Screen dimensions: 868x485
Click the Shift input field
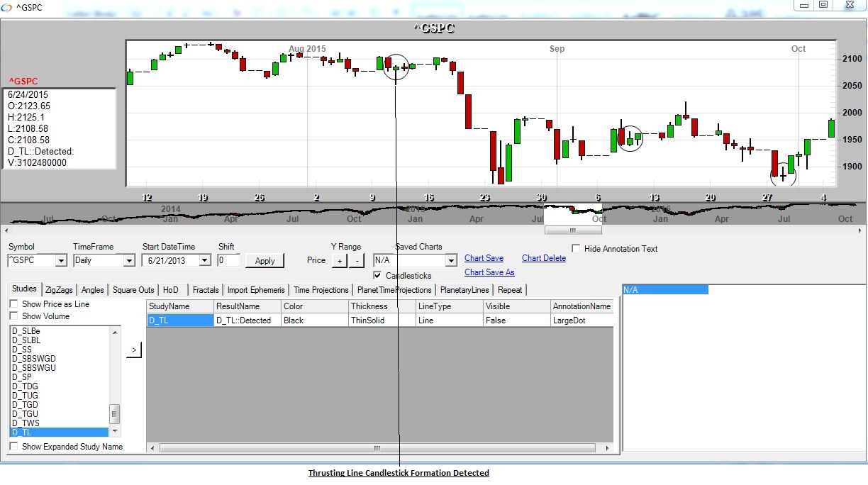(x=228, y=260)
